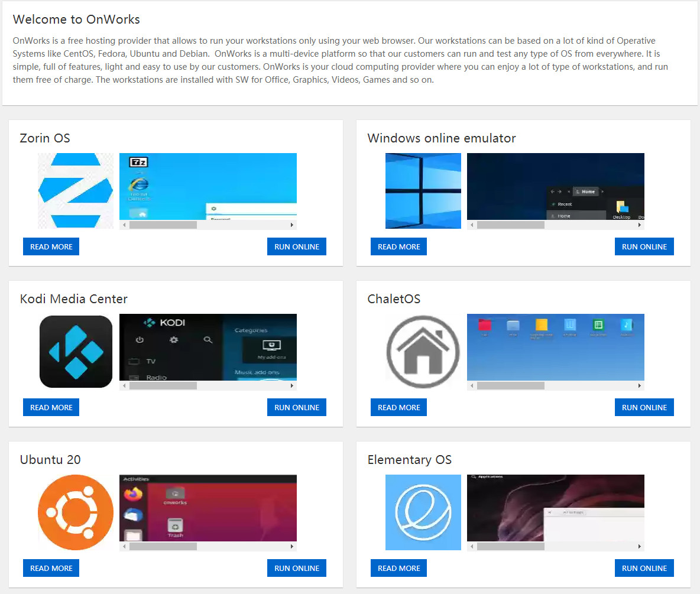Open the Kodi Media Center screenshot thumbnail
Screen dimensions: 700x594
click(x=208, y=347)
